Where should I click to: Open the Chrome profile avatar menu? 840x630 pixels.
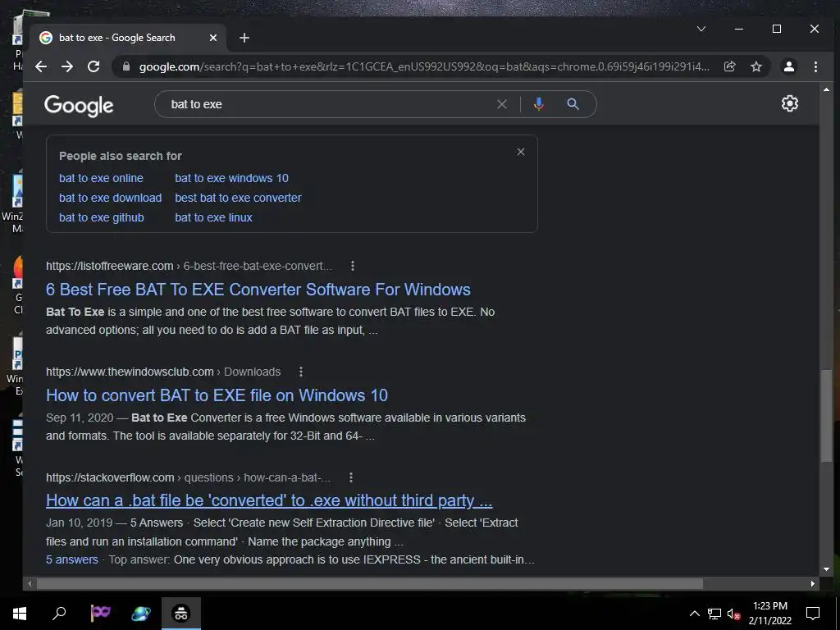tap(789, 66)
